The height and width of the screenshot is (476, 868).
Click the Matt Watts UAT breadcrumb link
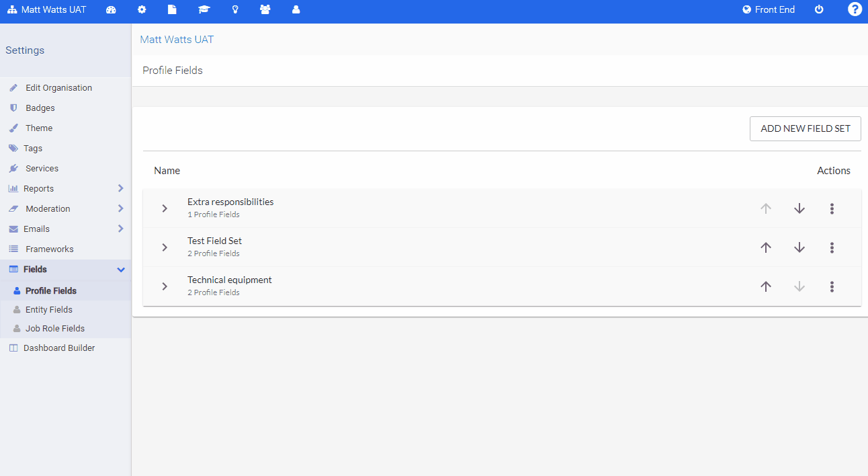pyautogui.click(x=177, y=40)
